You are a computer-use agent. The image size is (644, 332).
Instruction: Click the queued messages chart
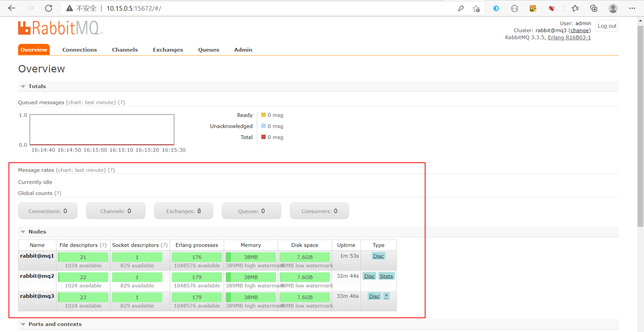(x=102, y=130)
